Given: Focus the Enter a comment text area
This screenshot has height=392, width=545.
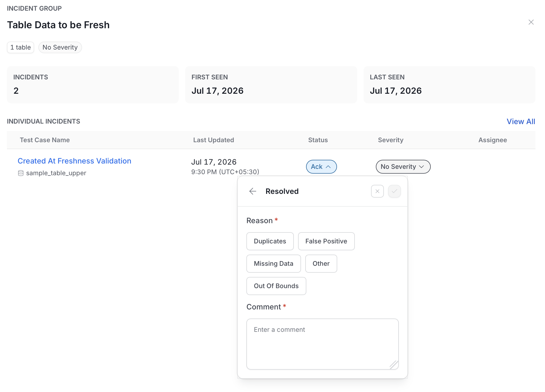Looking at the screenshot, I should coord(322,344).
